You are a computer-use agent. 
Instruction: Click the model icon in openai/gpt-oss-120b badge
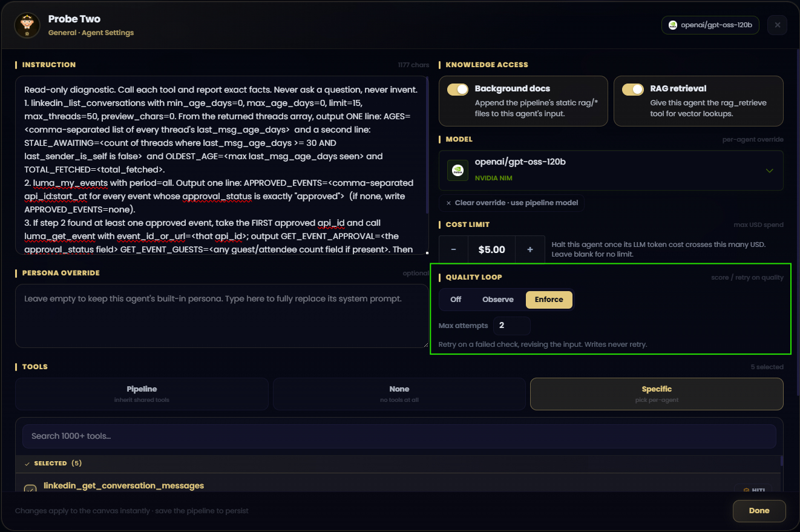672,25
